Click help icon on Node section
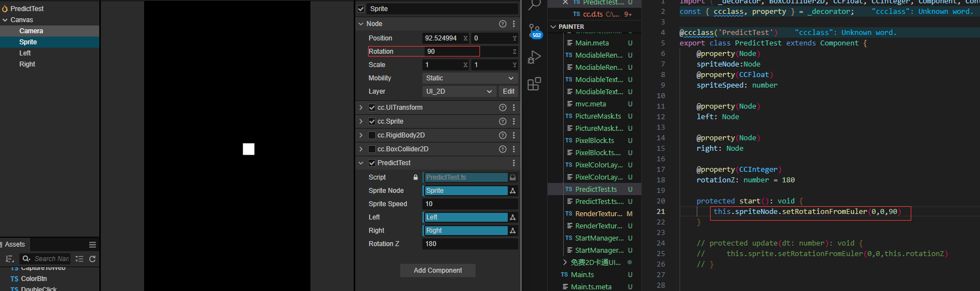980x291 pixels. click(x=503, y=24)
